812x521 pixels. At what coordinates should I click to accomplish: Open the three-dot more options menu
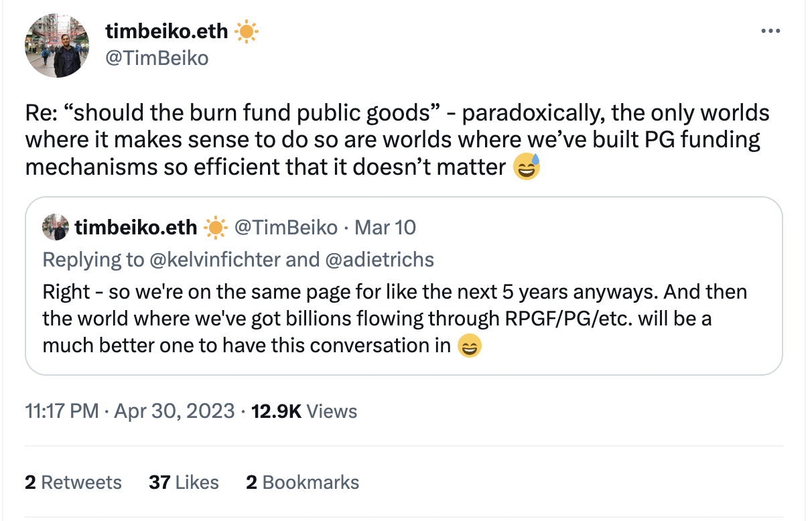point(770,31)
